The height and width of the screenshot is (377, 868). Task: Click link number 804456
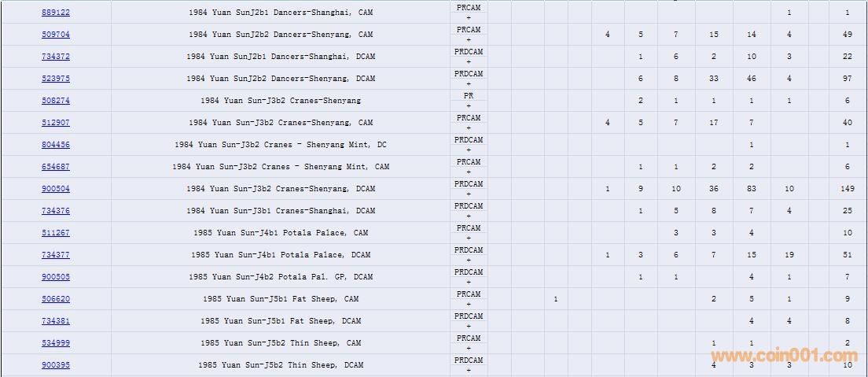(56, 145)
